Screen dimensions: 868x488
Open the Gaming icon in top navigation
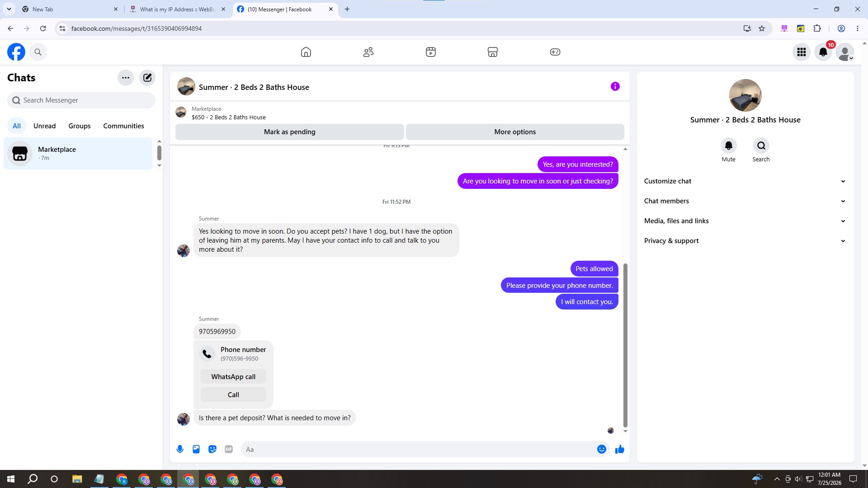[x=555, y=52]
